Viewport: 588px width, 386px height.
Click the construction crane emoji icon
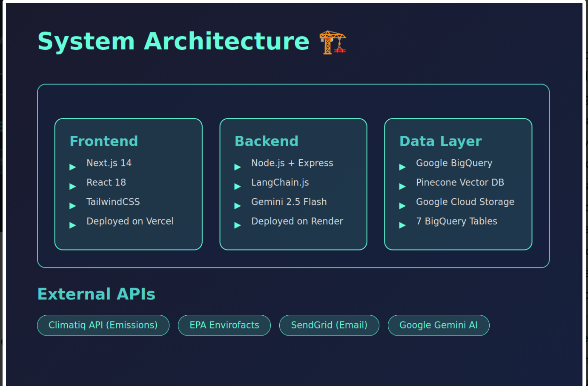pos(333,42)
